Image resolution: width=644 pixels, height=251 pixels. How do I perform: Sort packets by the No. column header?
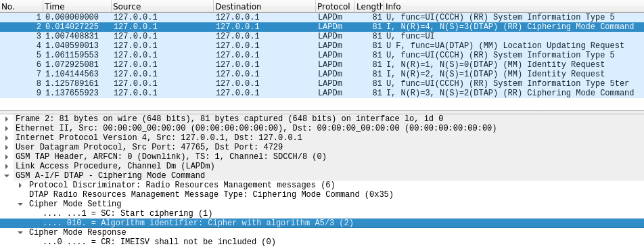(x=22, y=6)
